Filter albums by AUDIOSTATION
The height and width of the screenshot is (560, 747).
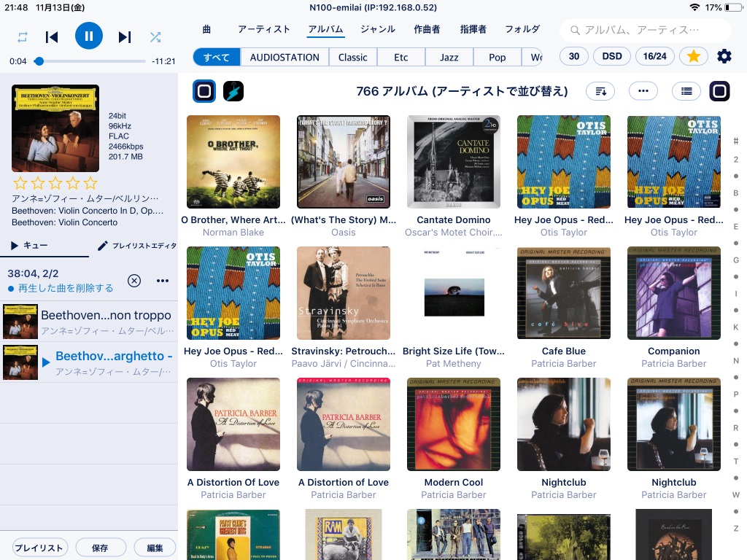[285, 57]
